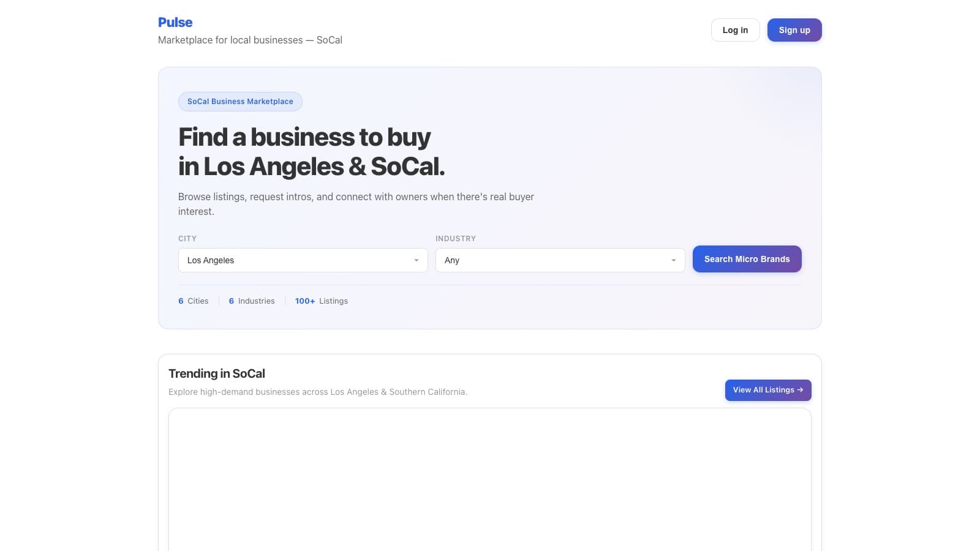Select the Log in button
This screenshot has width=980, height=551.
tap(735, 30)
